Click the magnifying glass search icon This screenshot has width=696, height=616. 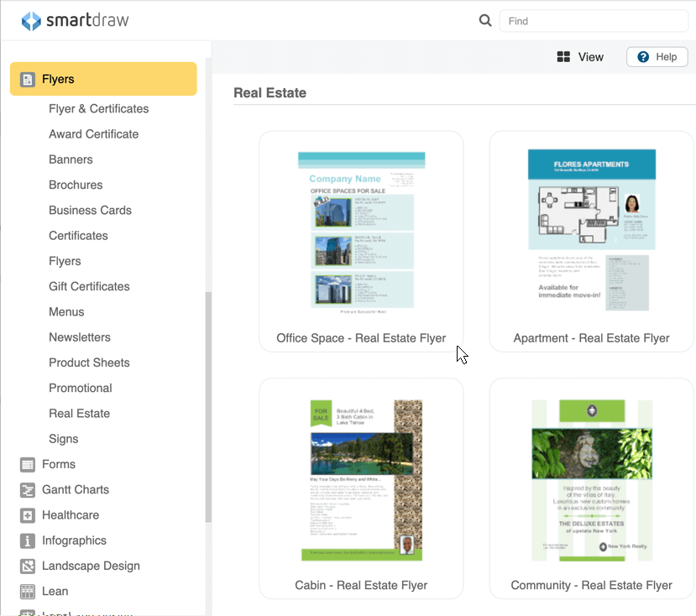(485, 20)
